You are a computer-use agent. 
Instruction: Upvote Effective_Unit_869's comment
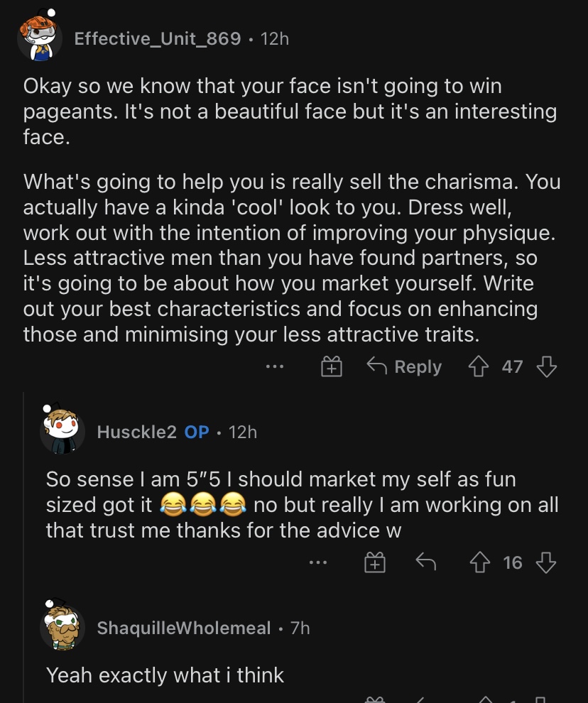(478, 366)
